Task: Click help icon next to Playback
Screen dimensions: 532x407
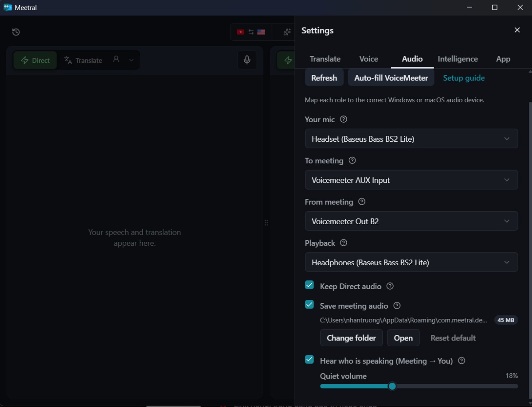Action: point(344,243)
